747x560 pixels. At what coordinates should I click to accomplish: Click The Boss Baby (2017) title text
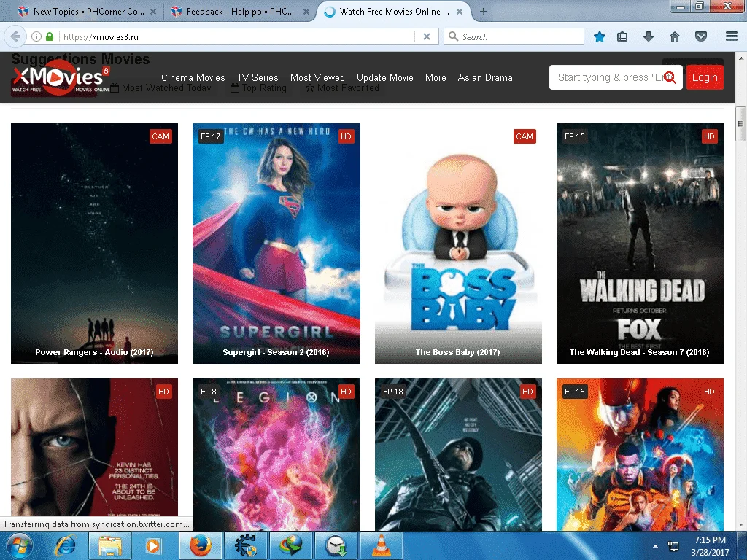(458, 352)
